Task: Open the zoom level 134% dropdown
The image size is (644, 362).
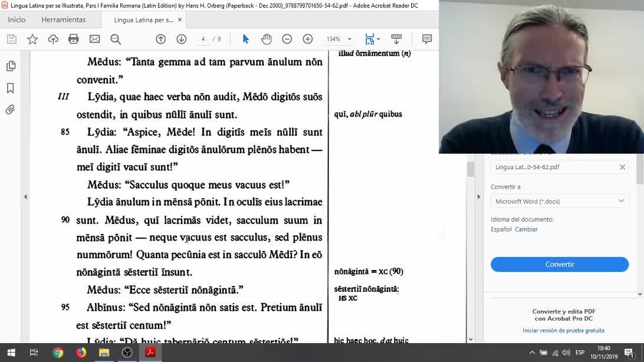Action: (350, 39)
